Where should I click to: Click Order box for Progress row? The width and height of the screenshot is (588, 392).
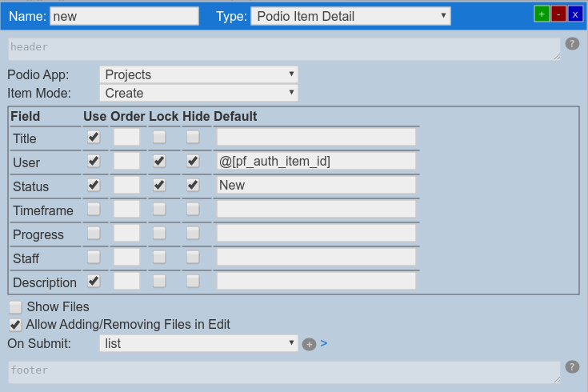click(126, 233)
